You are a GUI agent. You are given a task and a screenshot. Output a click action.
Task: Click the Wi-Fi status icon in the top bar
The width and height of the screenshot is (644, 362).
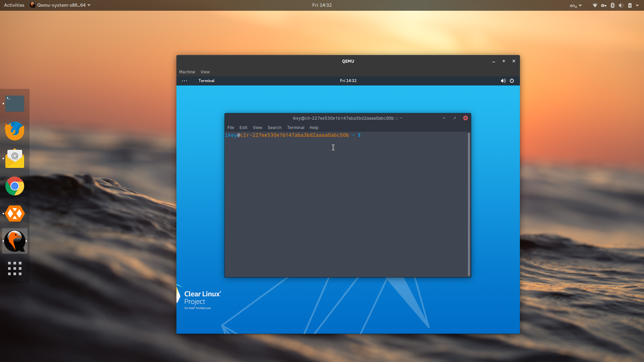coord(595,5)
